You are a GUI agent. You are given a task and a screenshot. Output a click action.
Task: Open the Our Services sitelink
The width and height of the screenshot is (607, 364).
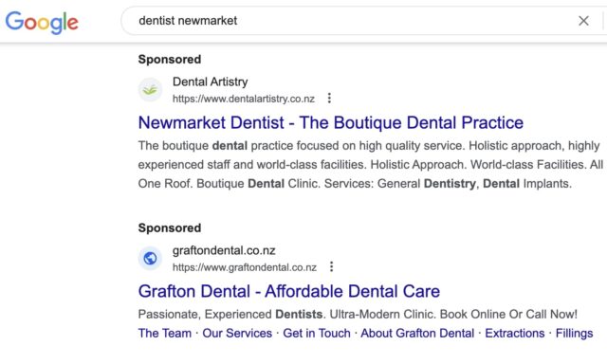point(237,333)
